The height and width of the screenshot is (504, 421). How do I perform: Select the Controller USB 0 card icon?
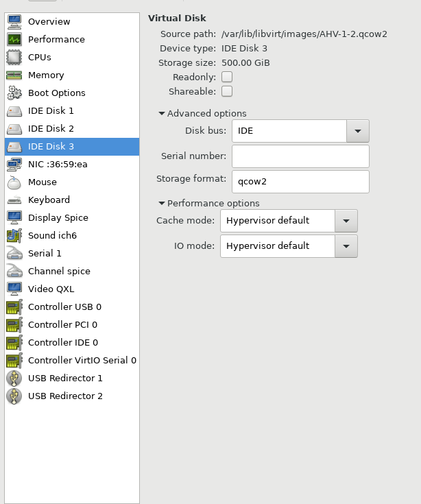tap(14, 307)
